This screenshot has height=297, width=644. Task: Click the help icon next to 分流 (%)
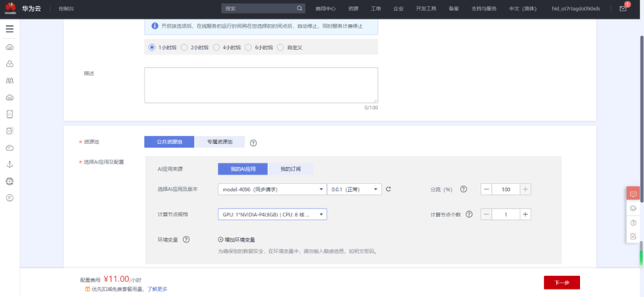point(464,190)
